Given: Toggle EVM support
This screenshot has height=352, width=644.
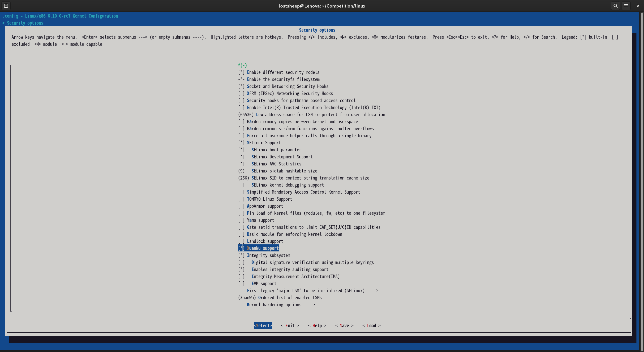Looking at the screenshot, I should pyautogui.click(x=257, y=284).
